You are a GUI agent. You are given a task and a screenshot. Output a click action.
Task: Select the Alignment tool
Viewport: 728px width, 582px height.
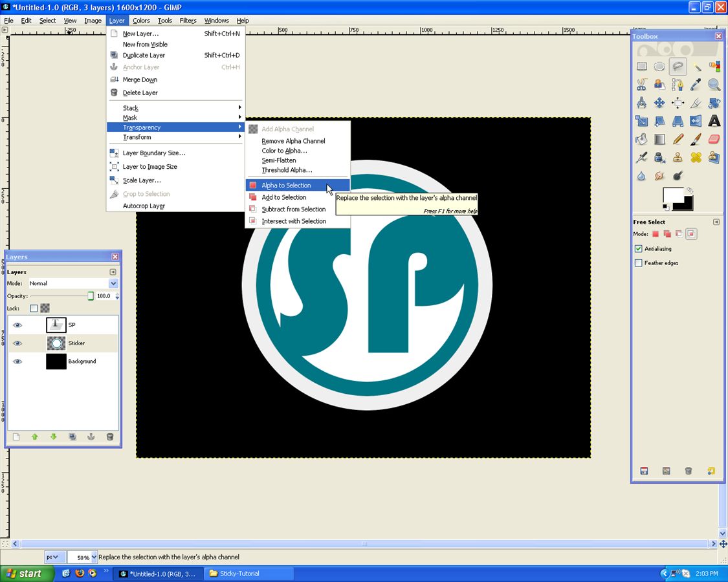coord(678,103)
